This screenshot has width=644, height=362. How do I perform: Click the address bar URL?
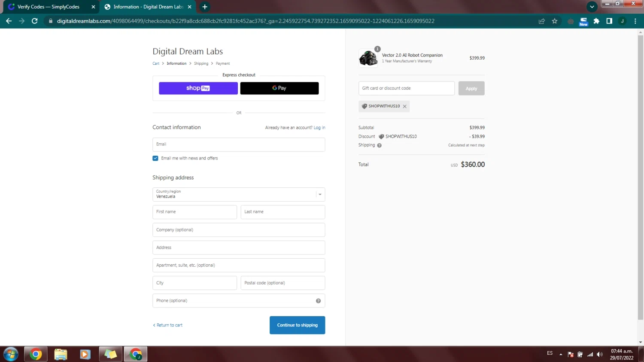pyautogui.click(x=246, y=21)
